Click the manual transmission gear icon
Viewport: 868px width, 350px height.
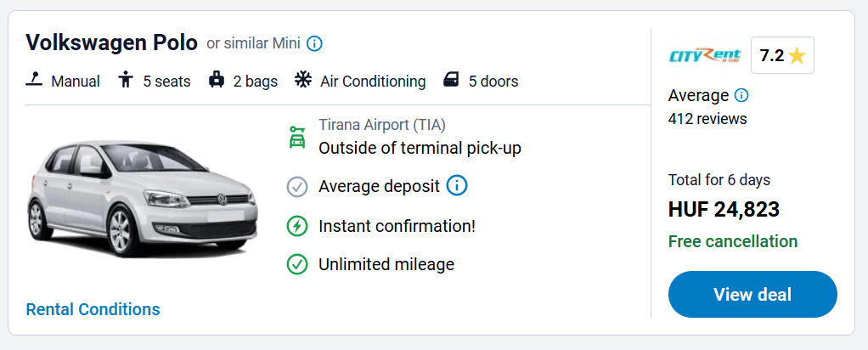(34, 81)
